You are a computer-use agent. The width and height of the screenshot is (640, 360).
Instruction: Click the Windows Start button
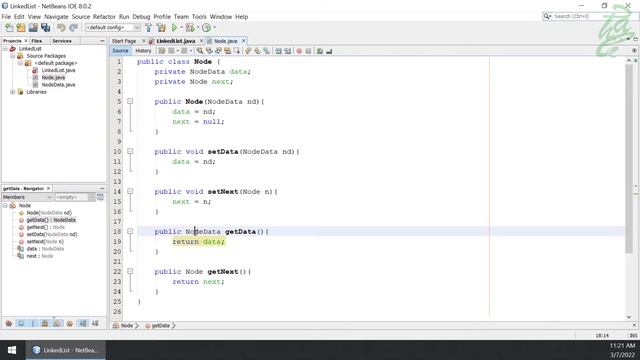click(x=12, y=350)
